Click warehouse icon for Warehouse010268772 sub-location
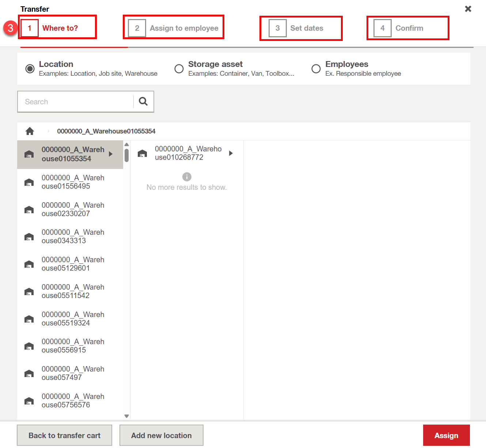The image size is (486, 448). tap(142, 153)
